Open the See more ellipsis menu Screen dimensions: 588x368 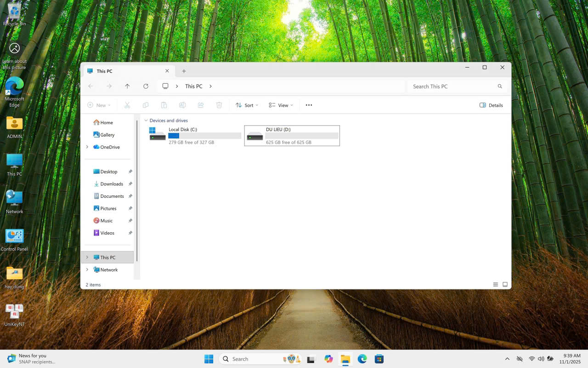[309, 105]
